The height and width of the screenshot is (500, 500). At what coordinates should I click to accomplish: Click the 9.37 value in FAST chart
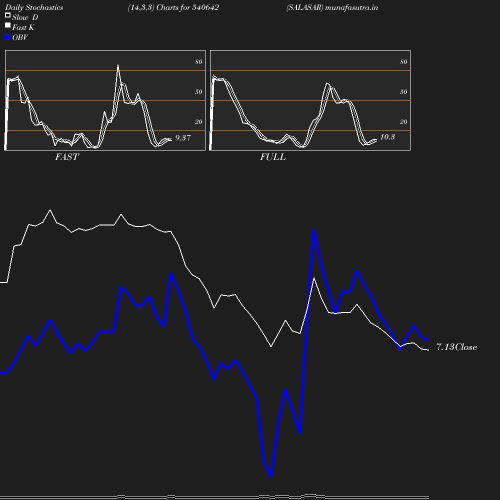pos(183,138)
